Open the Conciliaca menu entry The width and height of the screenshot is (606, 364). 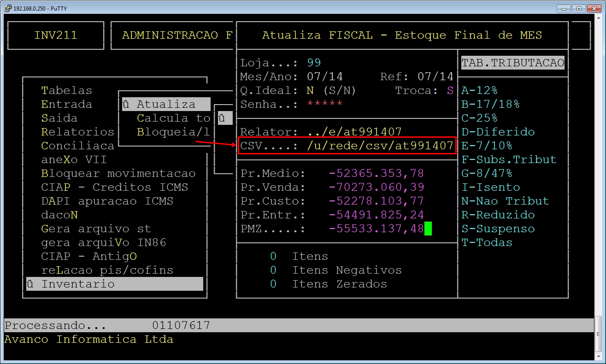click(x=77, y=146)
